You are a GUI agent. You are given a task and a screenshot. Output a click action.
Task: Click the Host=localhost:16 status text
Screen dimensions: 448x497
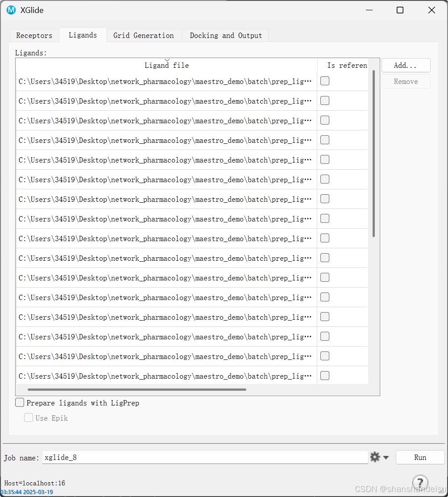34,483
